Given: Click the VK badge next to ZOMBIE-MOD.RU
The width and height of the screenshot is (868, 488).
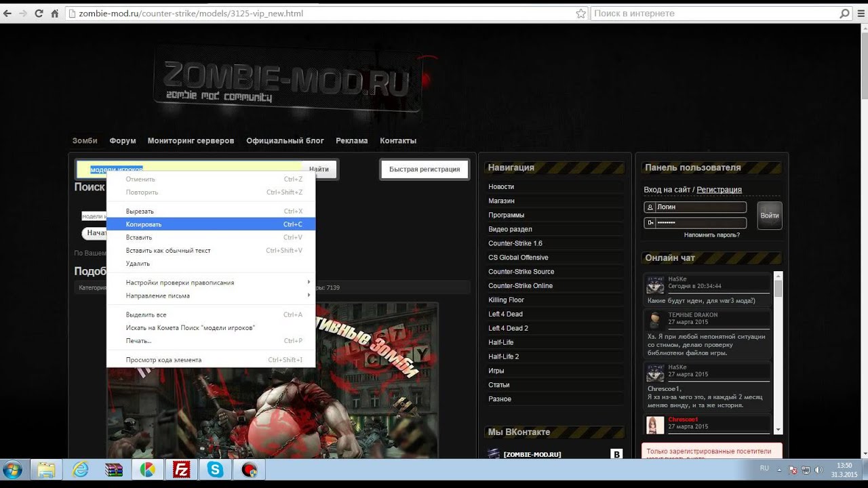Looking at the screenshot, I should (616, 454).
